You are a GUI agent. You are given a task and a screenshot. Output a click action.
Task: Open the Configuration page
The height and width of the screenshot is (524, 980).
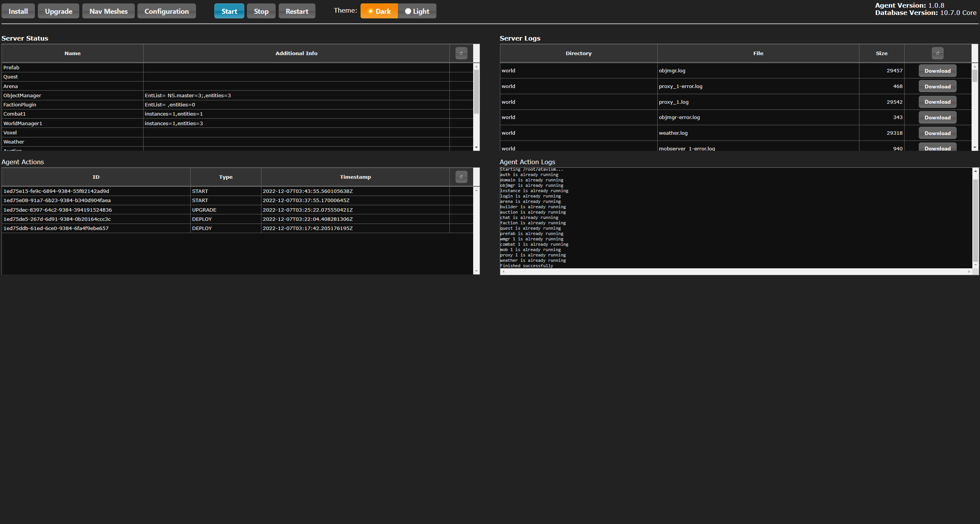pyautogui.click(x=167, y=11)
